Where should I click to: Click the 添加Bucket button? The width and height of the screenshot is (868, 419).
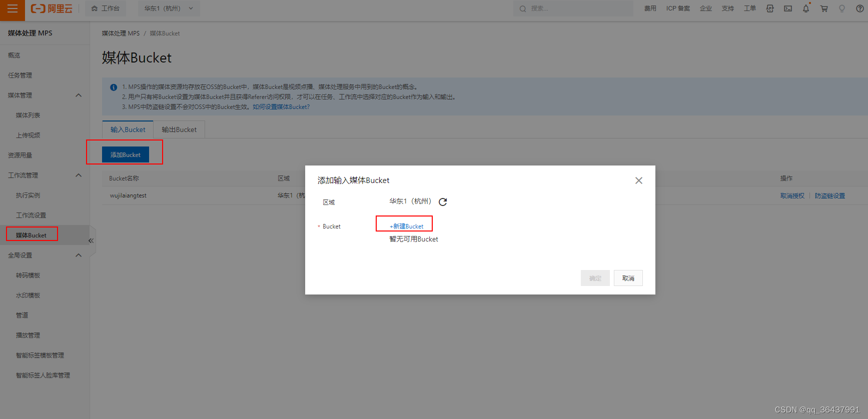pyautogui.click(x=126, y=155)
